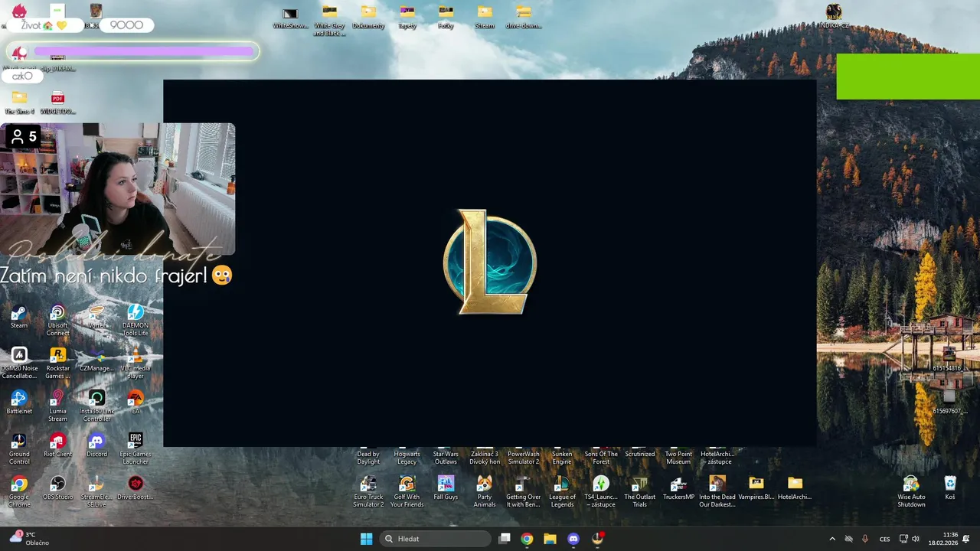
Task: Show hidden tray icons chevron
Action: (832, 539)
